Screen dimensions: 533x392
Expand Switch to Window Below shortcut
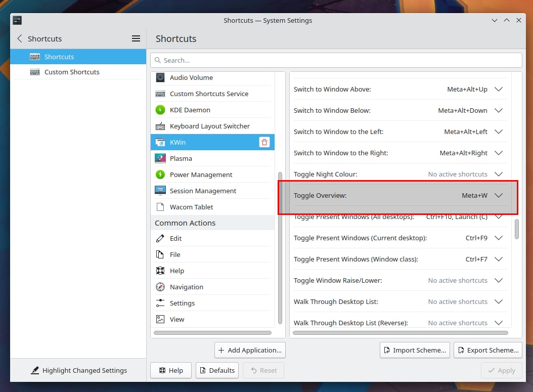[498, 110]
